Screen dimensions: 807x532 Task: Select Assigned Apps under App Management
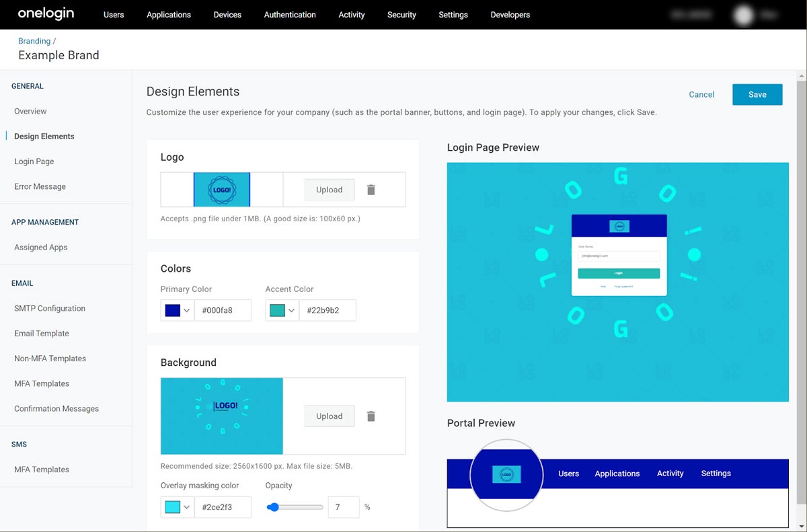(x=40, y=247)
